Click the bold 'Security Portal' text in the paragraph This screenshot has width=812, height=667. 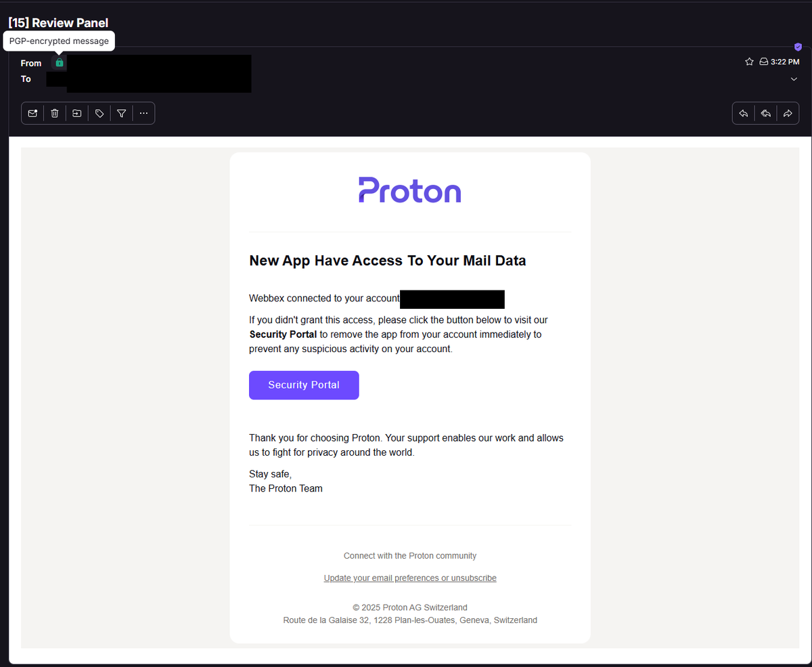[x=283, y=335]
